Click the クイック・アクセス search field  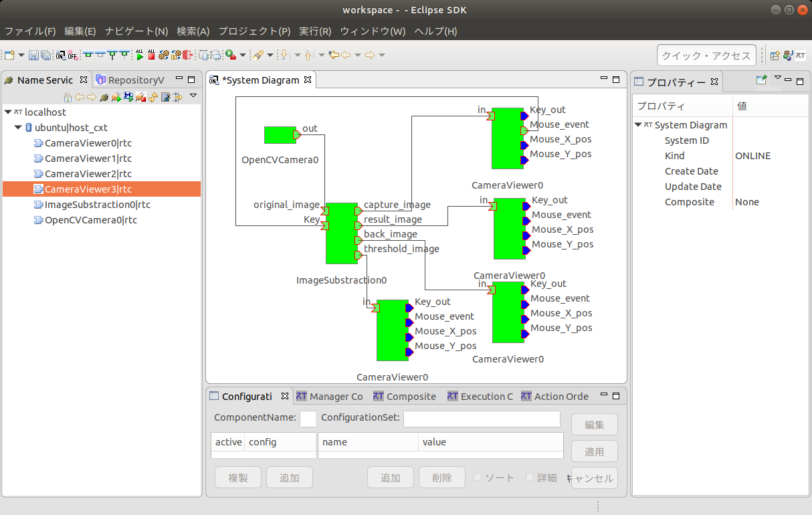[x=706, y=56]
